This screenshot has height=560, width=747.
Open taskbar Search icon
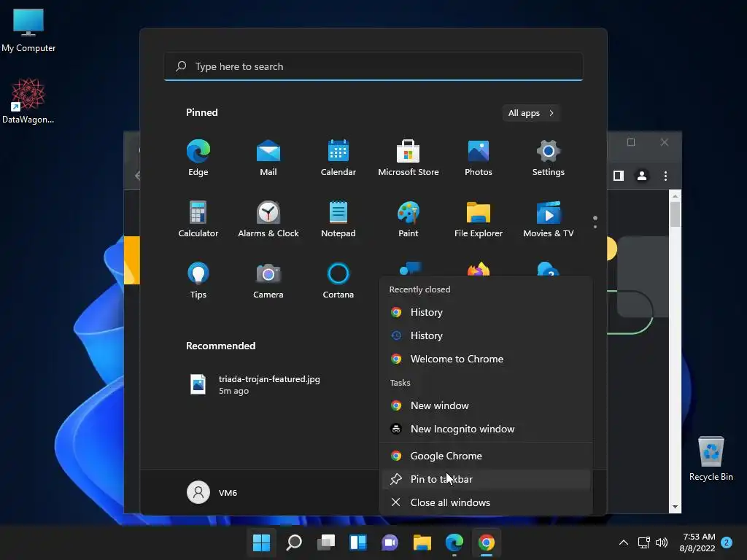point(294,542)
